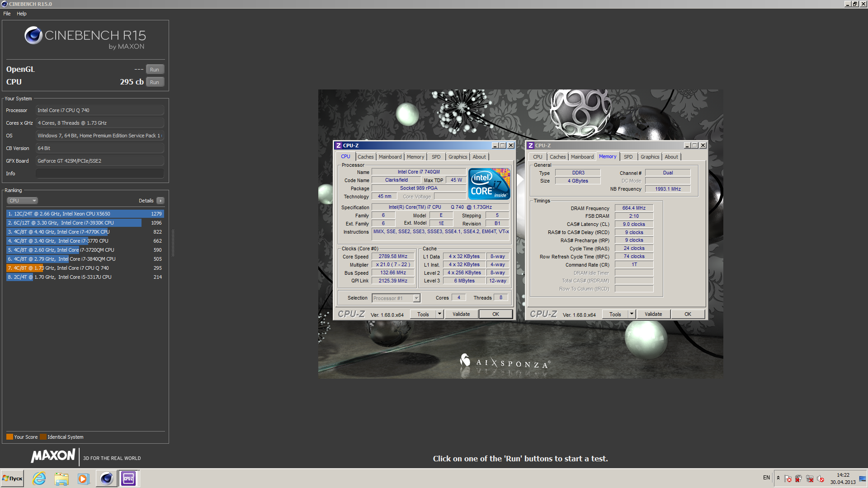
Task: Open the Help menu
Action: click(x=22, y=14)
